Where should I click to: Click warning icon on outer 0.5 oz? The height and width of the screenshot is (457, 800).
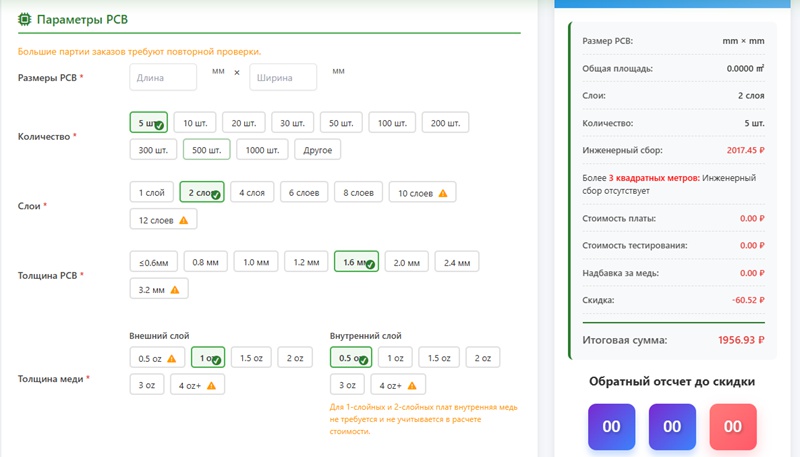171,358
